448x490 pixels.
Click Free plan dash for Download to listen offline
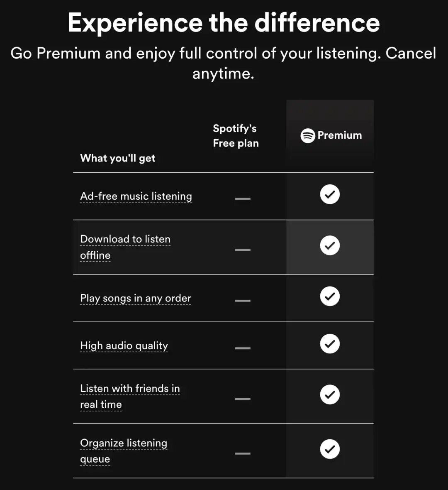243,250
